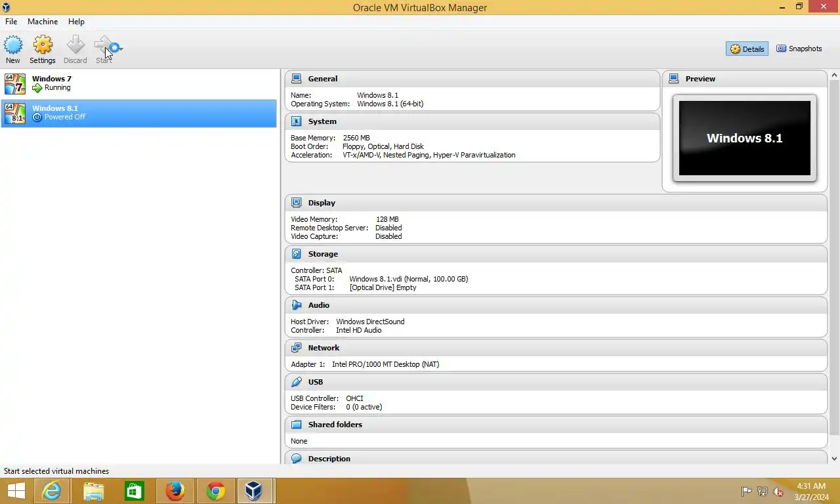840x504 pixels.
Task: Click the Description section icon
Action: pyautogui.click(x=296, y=459)
